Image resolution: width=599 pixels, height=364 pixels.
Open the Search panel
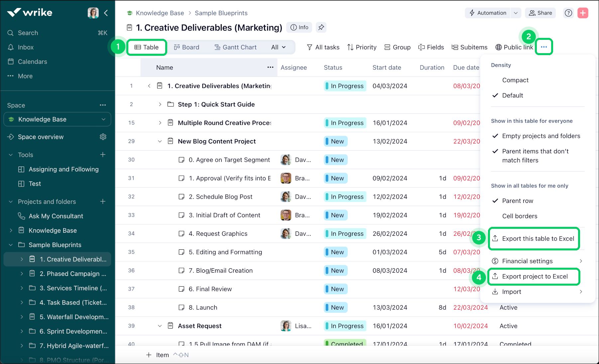pyautogui.click(x=27, y=33)
